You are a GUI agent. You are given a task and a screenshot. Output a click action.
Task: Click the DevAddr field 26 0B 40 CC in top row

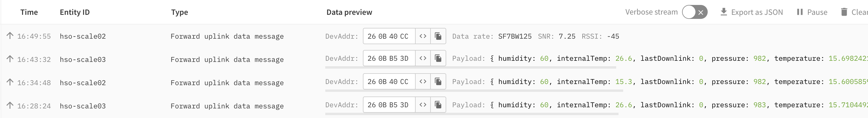[x=389, y=36]
